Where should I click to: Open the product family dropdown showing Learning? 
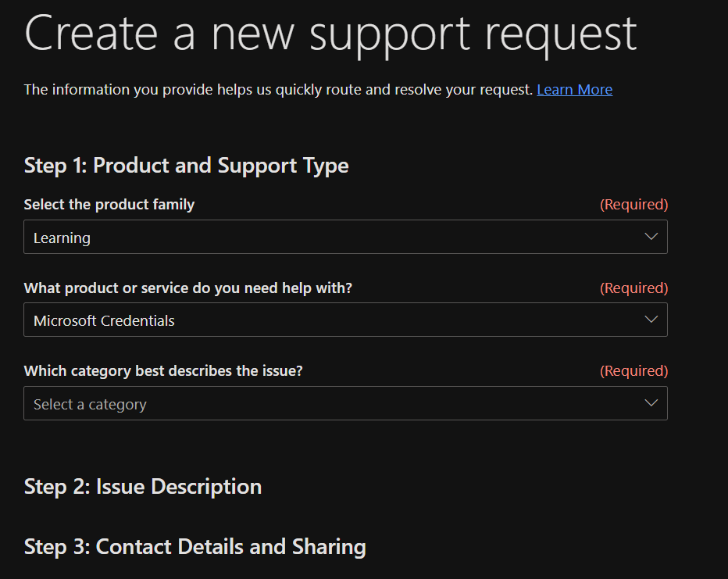point(345,237)
